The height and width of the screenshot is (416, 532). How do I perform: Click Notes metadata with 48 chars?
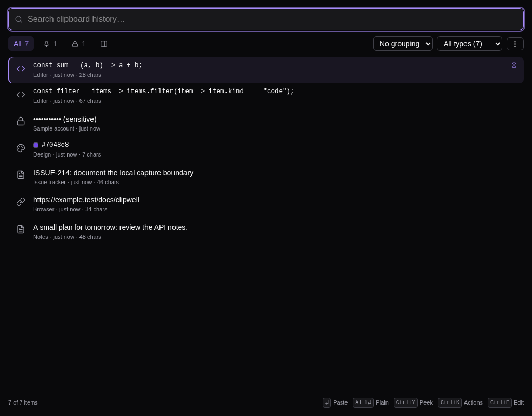[67, 237]
